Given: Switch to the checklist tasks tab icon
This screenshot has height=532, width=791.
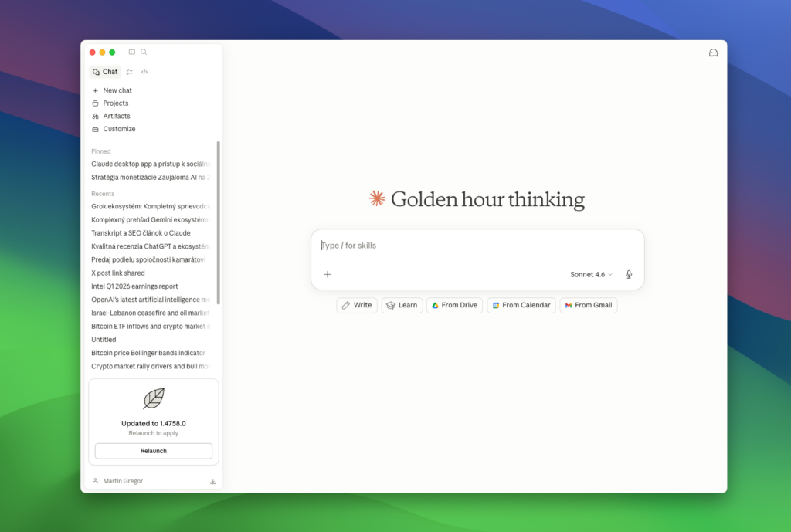Looking at the screenshot, I should [130, 72].
